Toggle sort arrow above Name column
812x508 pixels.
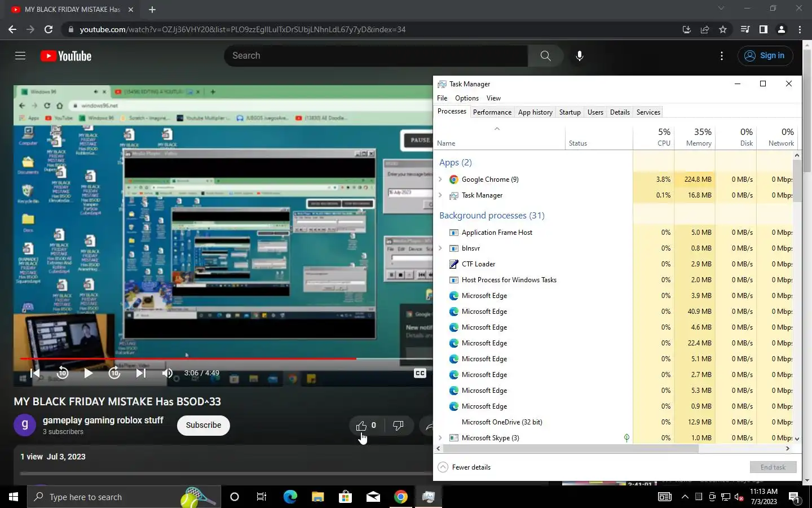[497, 129]
